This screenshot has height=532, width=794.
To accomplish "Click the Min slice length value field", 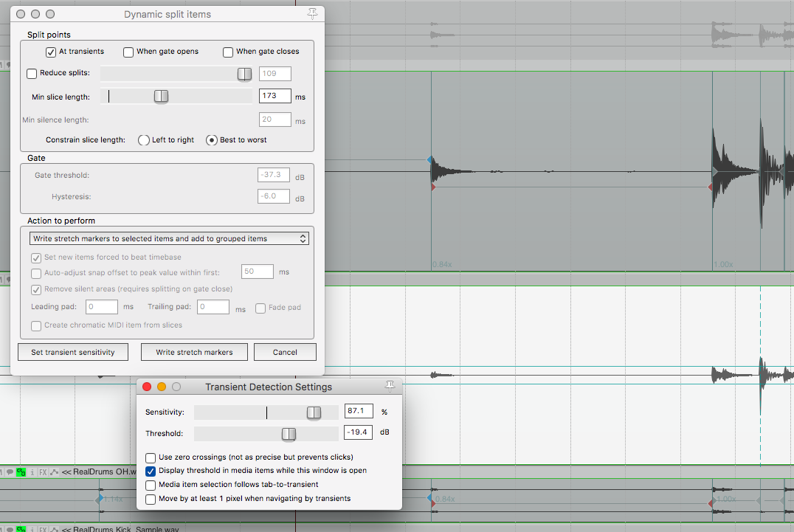I will pyautogui.click(x=275, y=97).
